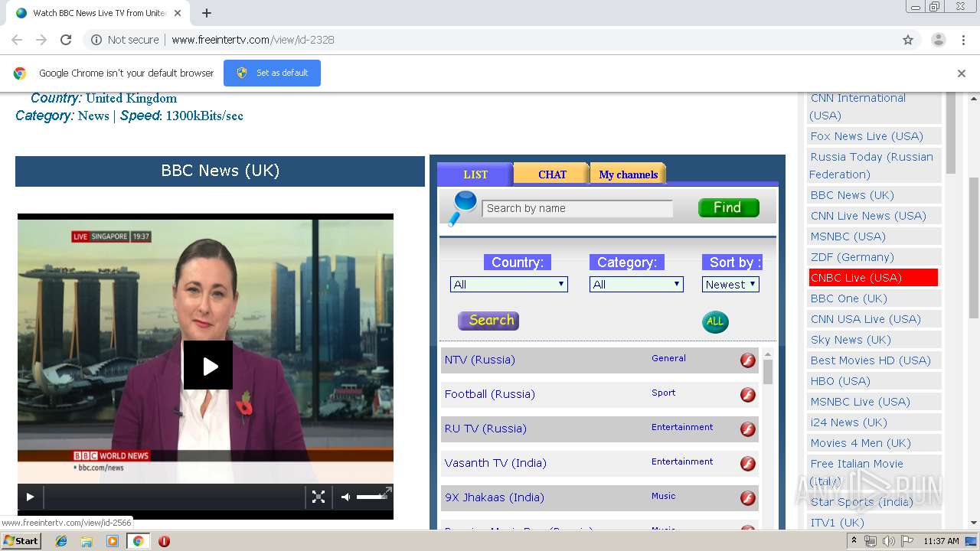Open Chrome's three-dot menu

(x=963, y=40)
